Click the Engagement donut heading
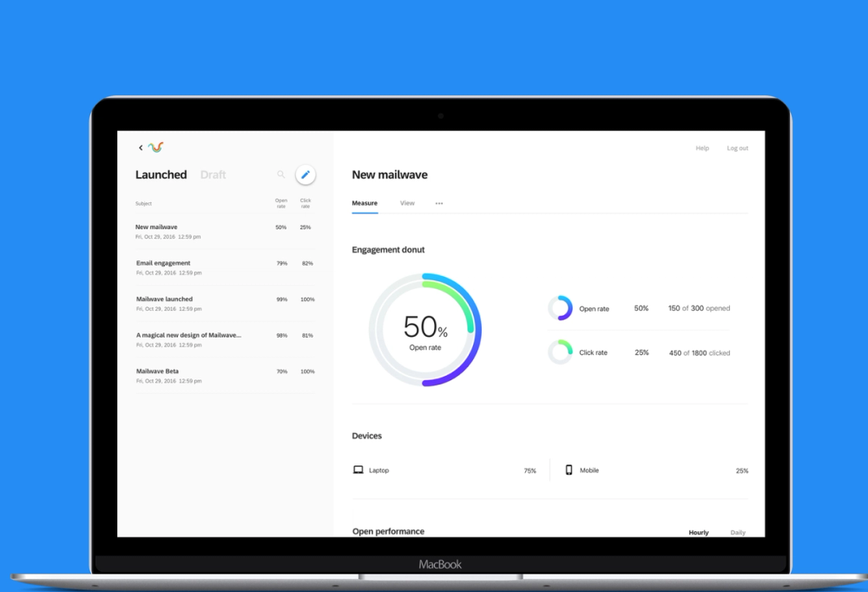868x592 pixels. (x=388, y=250)
